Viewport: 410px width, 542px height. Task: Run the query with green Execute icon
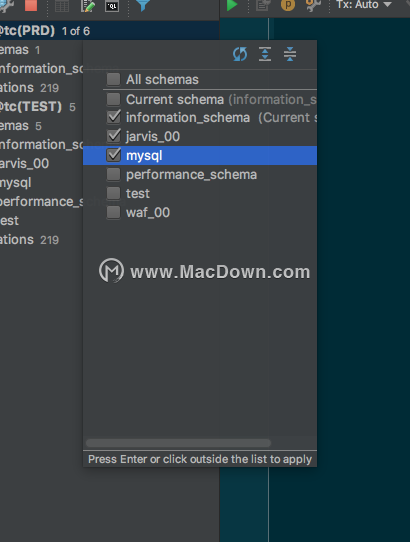click(x=232, y=5)
